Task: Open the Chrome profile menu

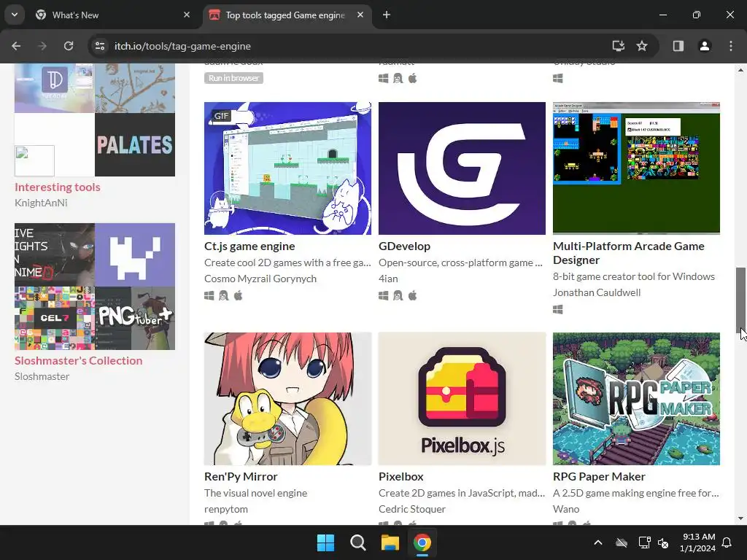Action: pyautogui.click(x=705, y=46)
